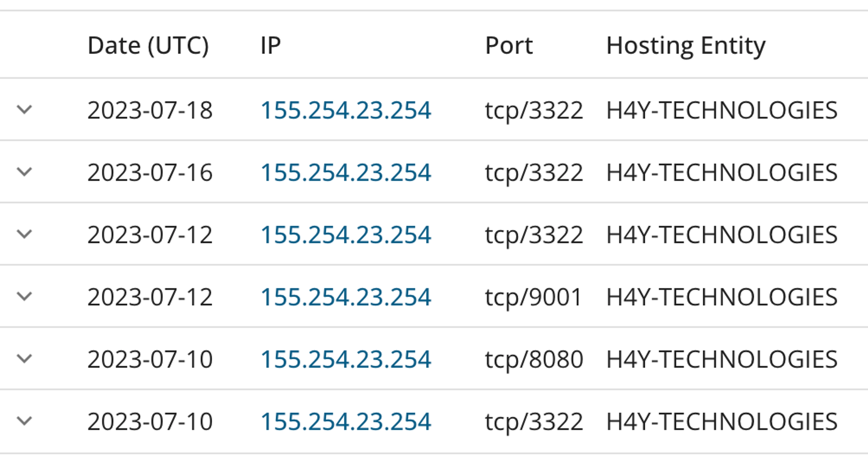The height and width of the screenshot is (467, 868).
Task: Select the 2023-07-16 date cell
Action: pos(150,173)
